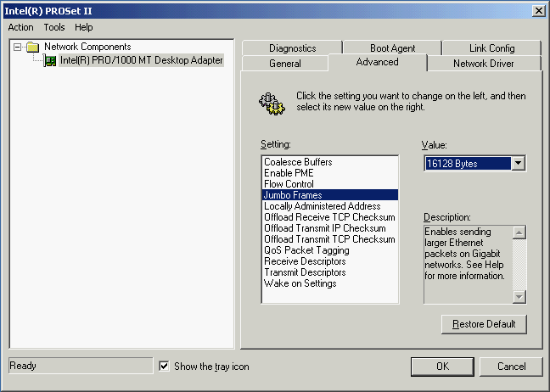Open the Tools menu
This screenshot has width=550, height=392.
[54, 27]
